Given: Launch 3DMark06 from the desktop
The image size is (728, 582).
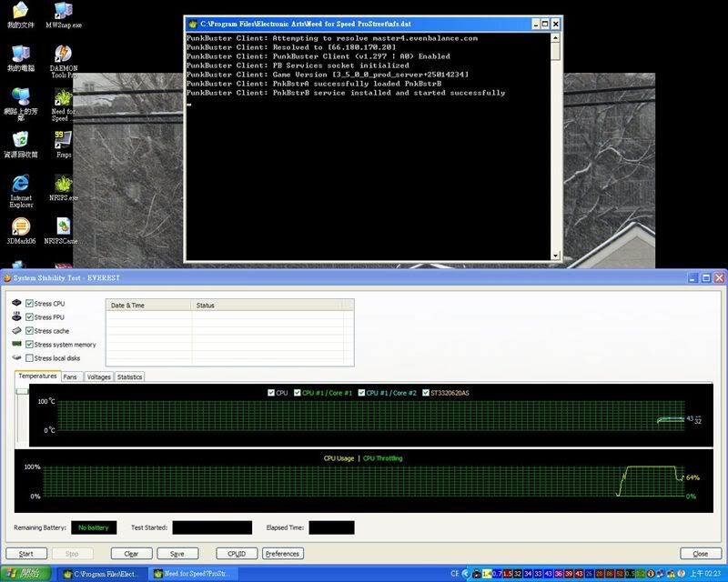Looking at the screenshot, I should [20, 227].
